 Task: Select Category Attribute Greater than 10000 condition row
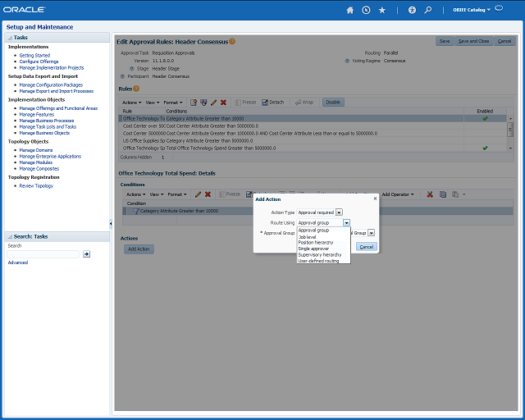point(317,211)
